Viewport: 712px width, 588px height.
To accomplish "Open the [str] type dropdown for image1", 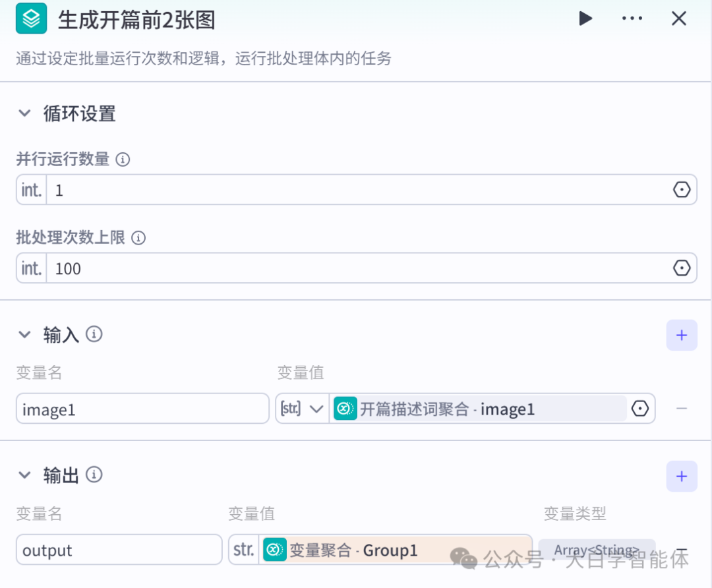I will point(301,408).
